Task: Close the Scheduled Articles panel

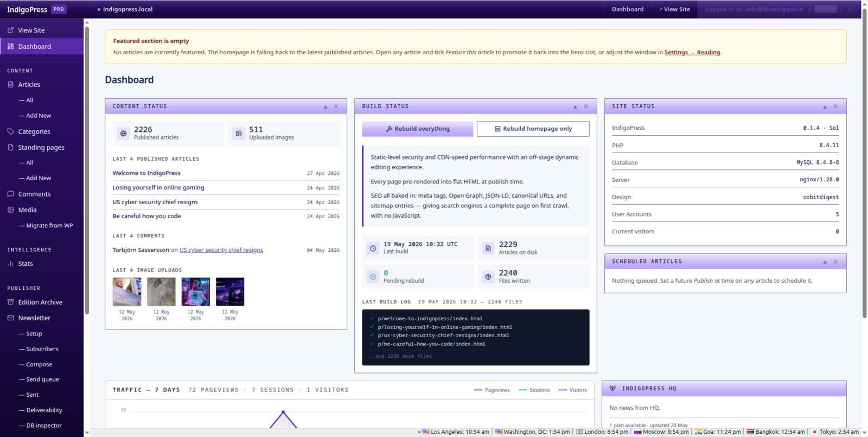Action: pyautogui.click(x=835, y=262)
